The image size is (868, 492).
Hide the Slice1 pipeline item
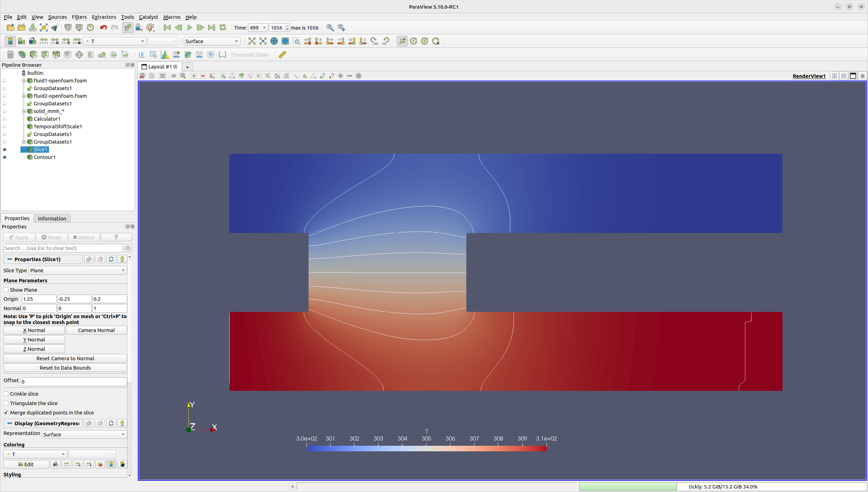[5, 150]
